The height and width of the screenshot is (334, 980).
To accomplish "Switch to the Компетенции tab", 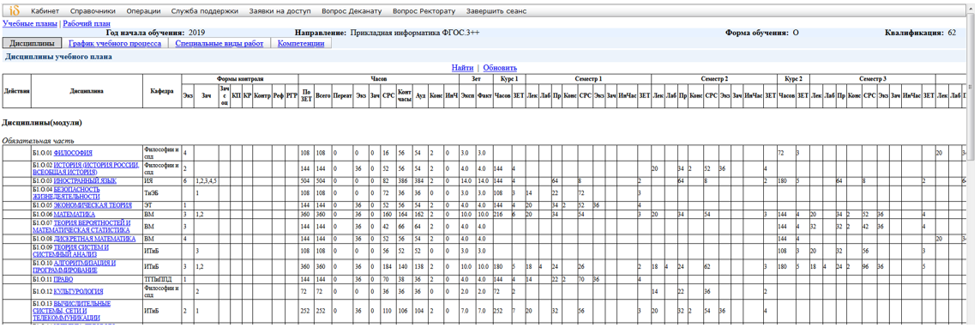I will [301, 44].
